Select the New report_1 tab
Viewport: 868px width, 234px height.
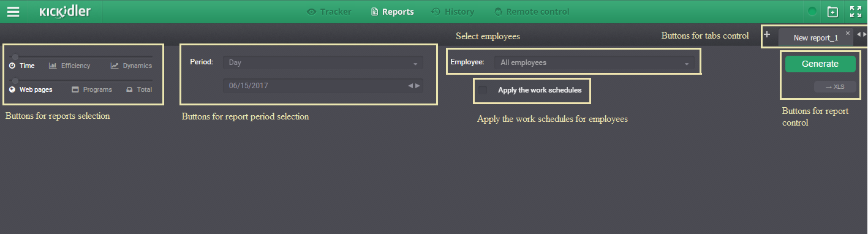point(815,38)
